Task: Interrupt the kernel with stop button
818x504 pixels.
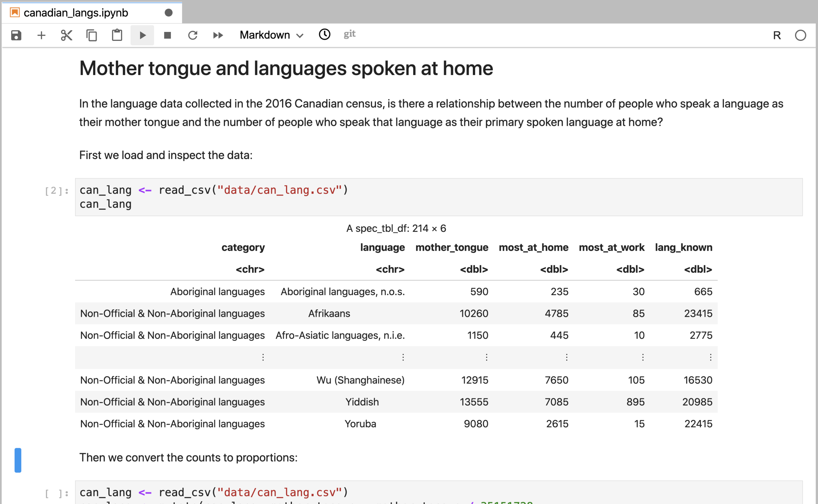Action: pos(167,35)
